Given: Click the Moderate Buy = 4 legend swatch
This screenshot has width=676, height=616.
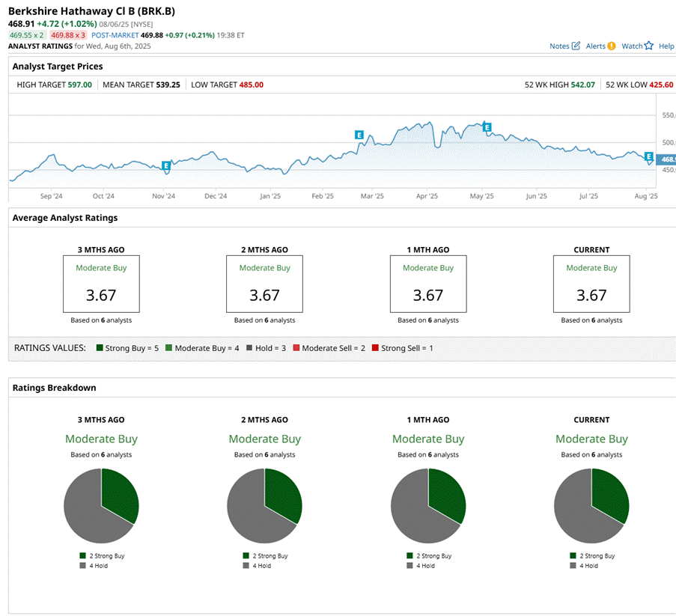Looking at the screenshot, I should pyautogui.click(x=169, y=348).
